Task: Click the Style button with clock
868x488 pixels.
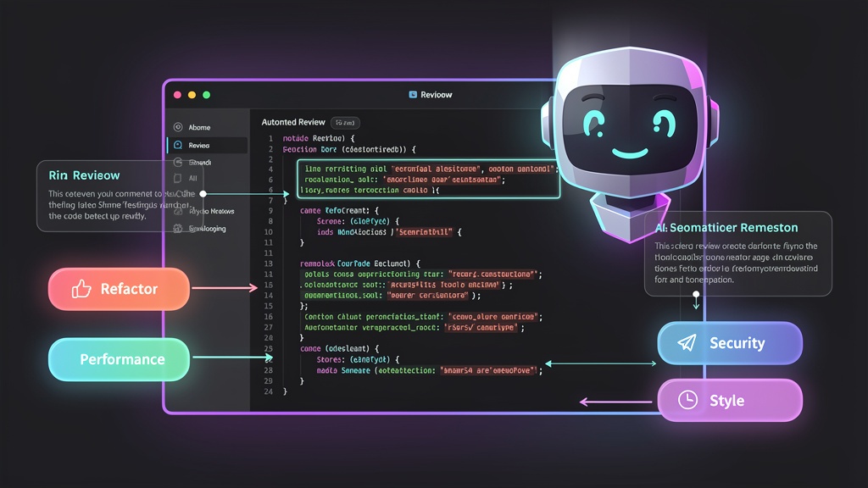Action: pyautogui.click(x=730, y=400)
